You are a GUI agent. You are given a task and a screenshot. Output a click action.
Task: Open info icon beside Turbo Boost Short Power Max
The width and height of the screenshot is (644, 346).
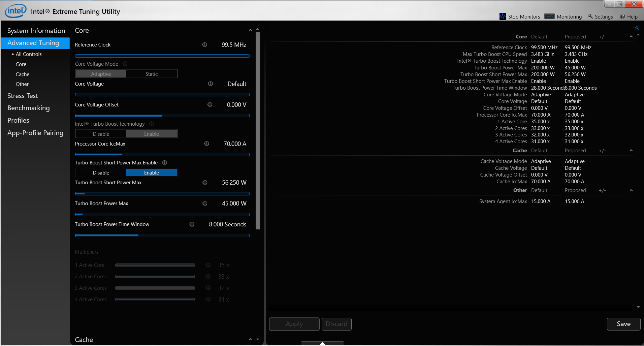[204, 183]
